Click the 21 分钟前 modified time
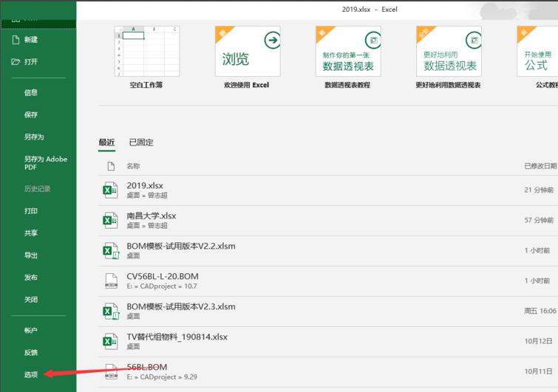 [539, 190]
